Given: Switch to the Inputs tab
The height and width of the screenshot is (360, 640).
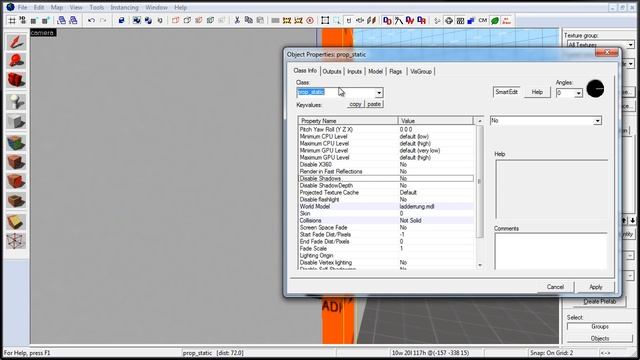Looking at the screenshot, I should click(354, 71).
